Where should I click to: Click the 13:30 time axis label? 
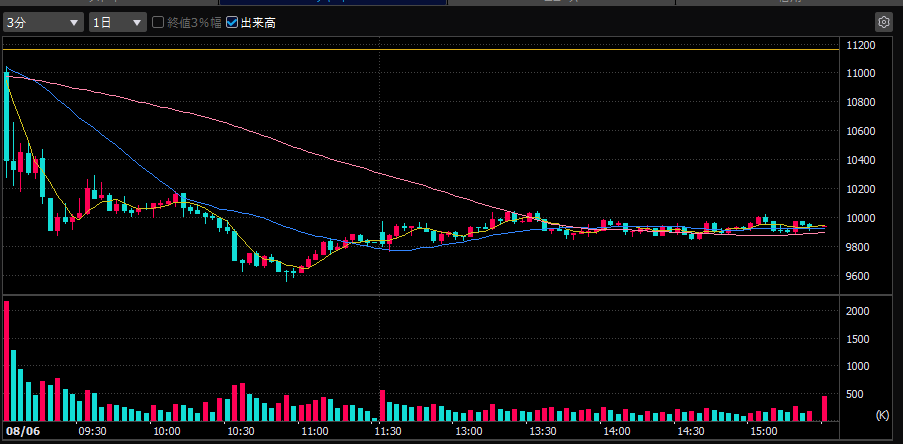(x=542, y=431)
